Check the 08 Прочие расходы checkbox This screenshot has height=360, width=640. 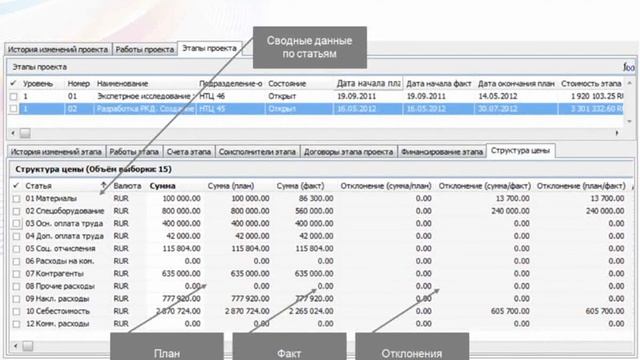[x=16, y=287]
